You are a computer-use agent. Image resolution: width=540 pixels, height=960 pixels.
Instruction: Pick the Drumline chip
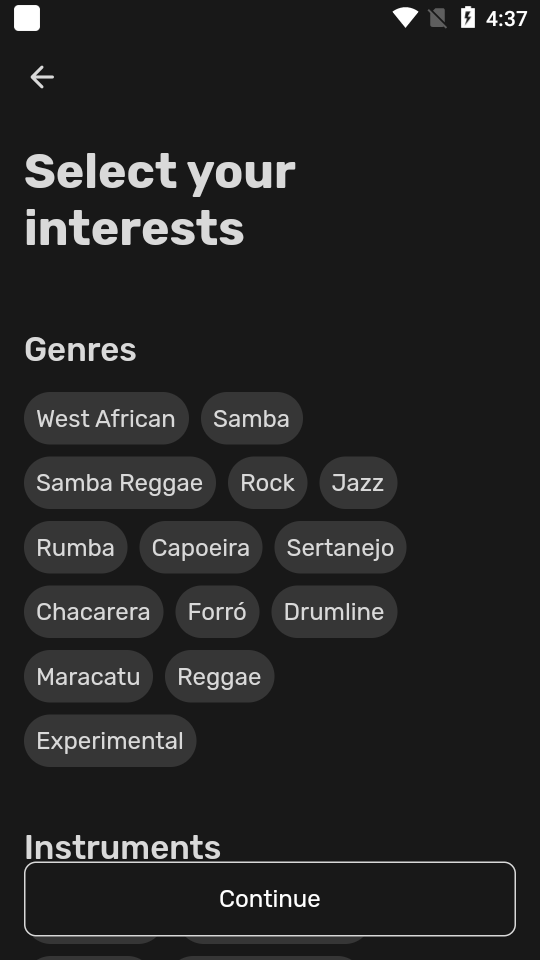pos(334,612)
